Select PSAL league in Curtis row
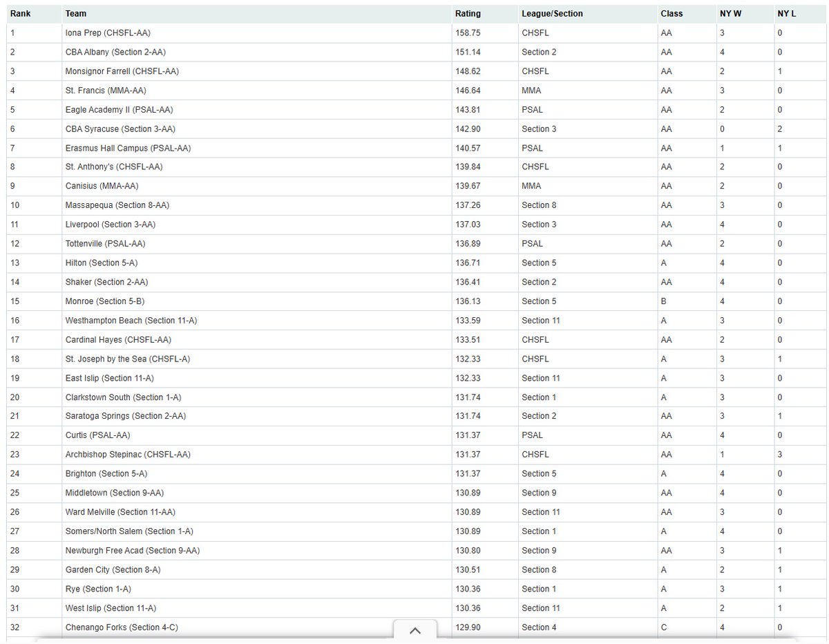Image resolution: width=829 pixels, height=644 pixels. (532, 435)
